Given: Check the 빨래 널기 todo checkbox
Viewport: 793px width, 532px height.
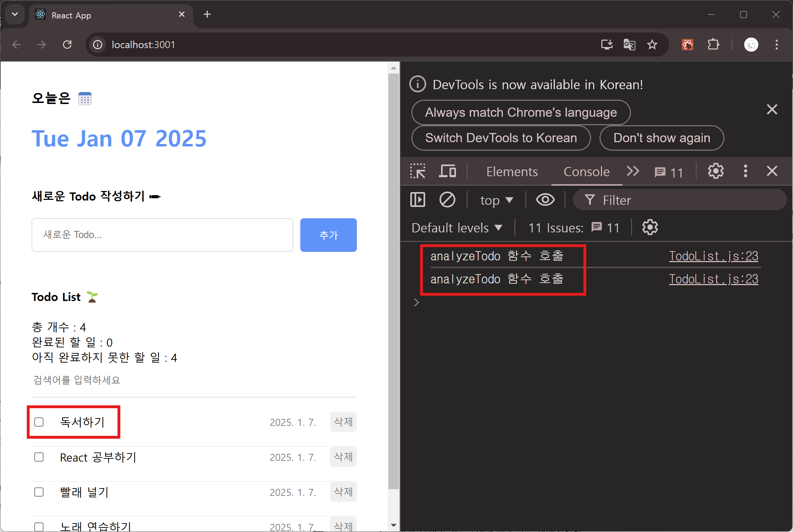Looking at the screenshot, I should [x=39, y=492].
